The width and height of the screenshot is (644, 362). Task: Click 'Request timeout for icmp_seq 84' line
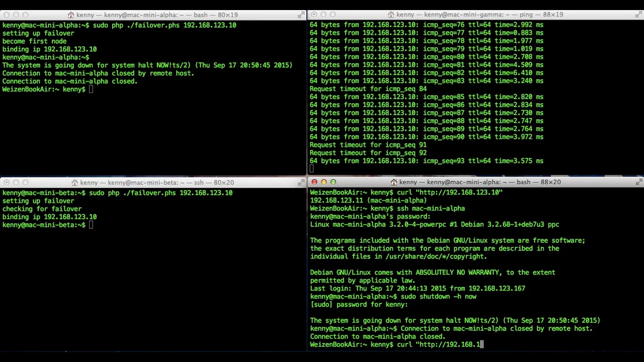pyautogui.click(x=368, y=88)
